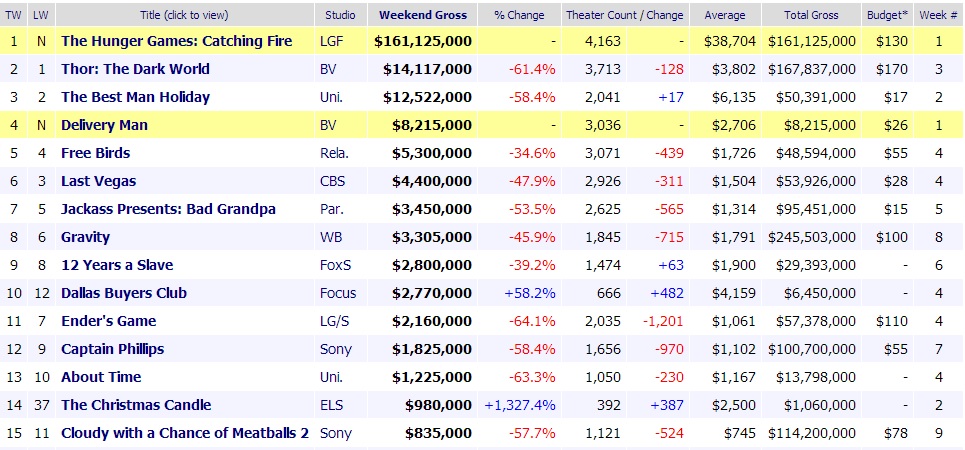Click the Gravity movie link
Screen dimensions: 965x450
tap(85, 237)
